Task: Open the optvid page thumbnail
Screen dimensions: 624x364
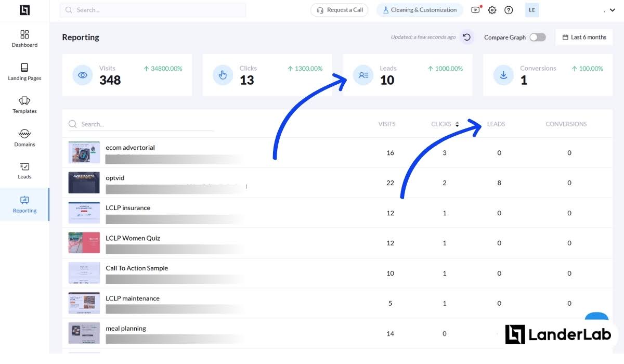Action: pyautogui.click(x=84, y=183)
